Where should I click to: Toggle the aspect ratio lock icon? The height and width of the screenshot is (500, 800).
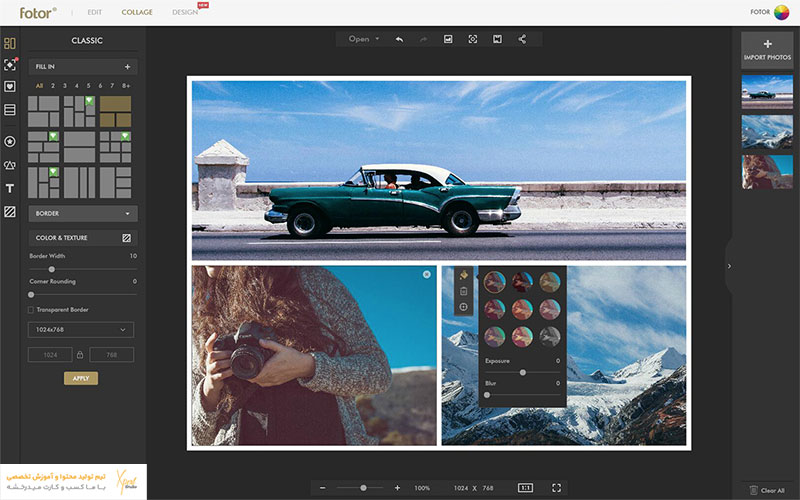[x=80, y=355]
